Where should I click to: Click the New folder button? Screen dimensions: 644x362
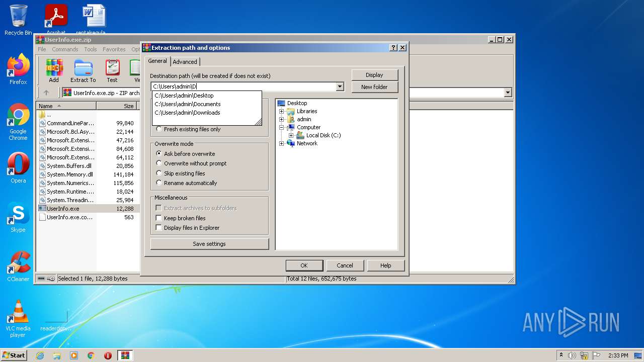click(x=374, y=87)
